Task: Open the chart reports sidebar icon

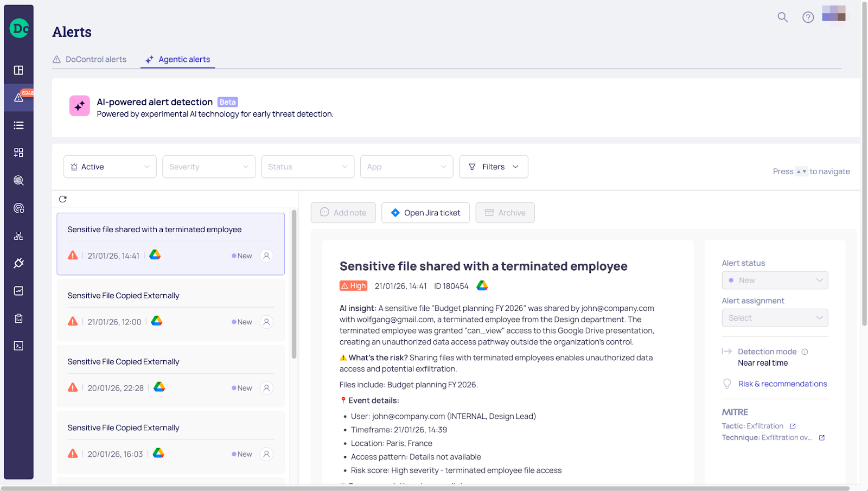Action: [x=18, y=291]
